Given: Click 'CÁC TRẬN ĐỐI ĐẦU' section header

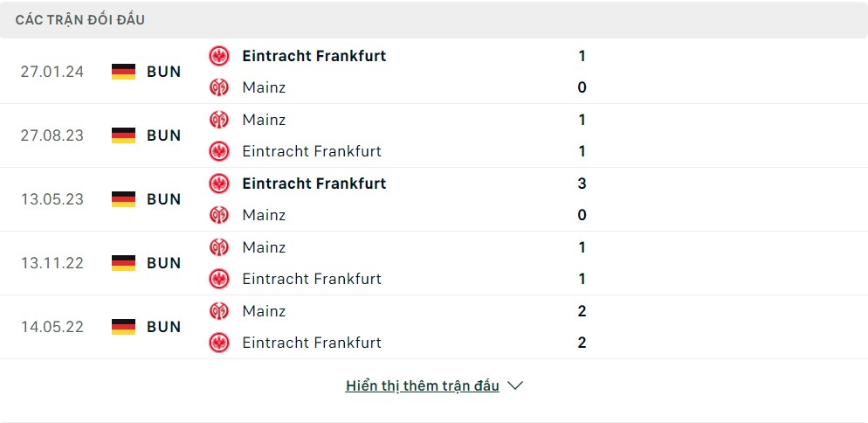Looking at the screenshot, I should (x=80, y=19).
